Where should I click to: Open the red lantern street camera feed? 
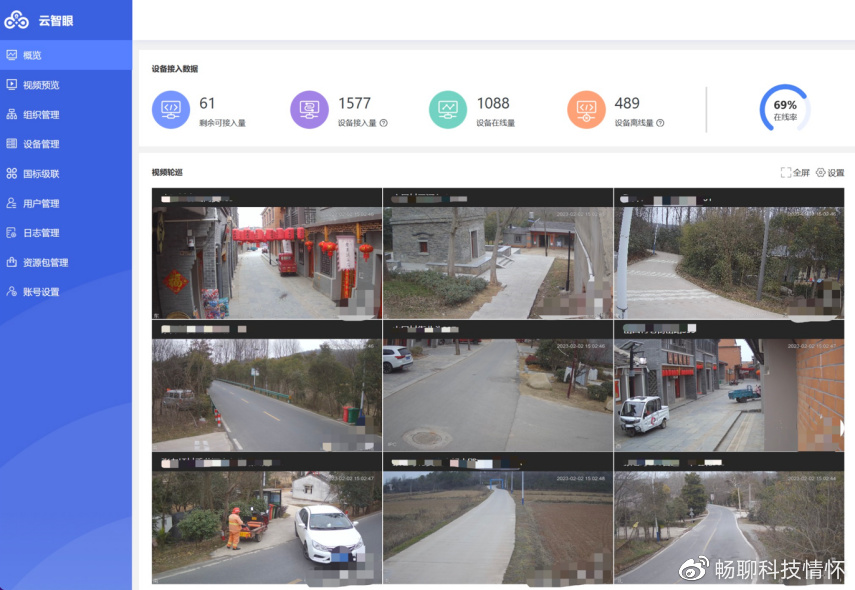point(267,262)
